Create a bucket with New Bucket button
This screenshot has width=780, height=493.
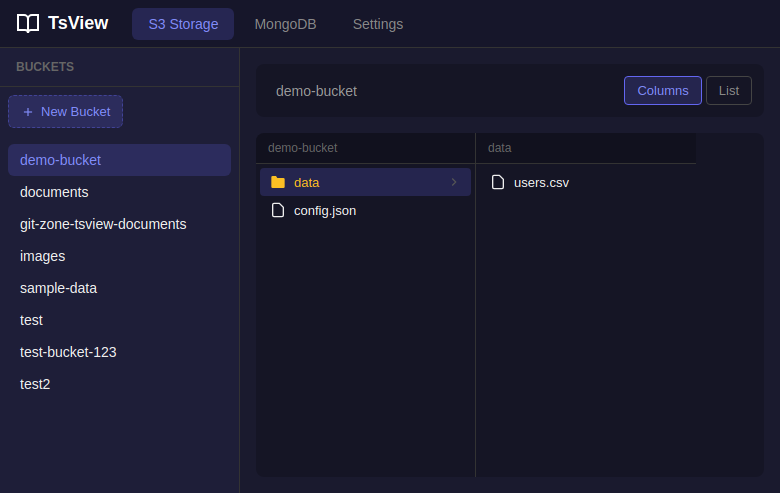tap(66, 112)
